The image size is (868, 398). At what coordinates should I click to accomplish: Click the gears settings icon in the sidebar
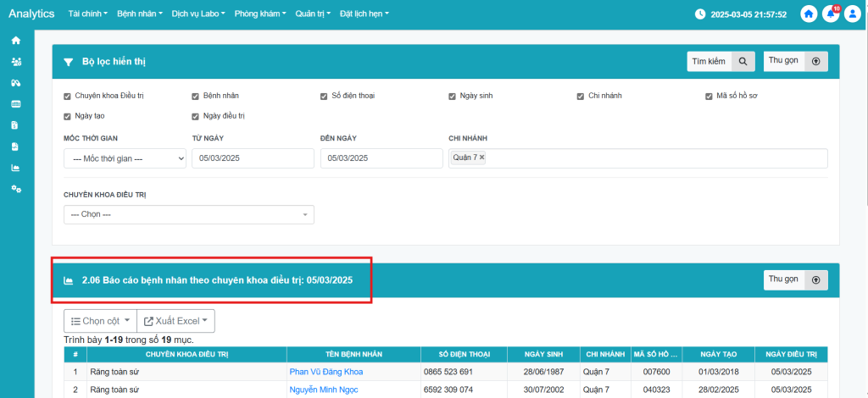coord(15,188)
